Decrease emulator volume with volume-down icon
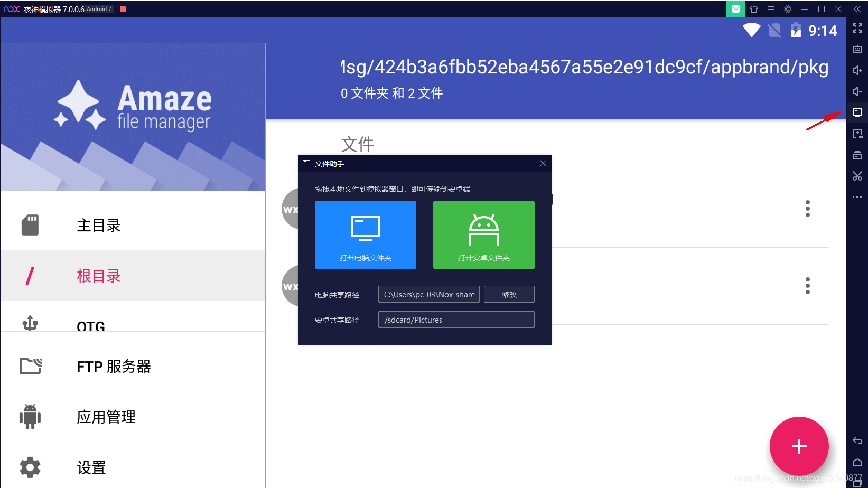The height and width of the screenshot is (488, 868). click(x=857, y=91)
